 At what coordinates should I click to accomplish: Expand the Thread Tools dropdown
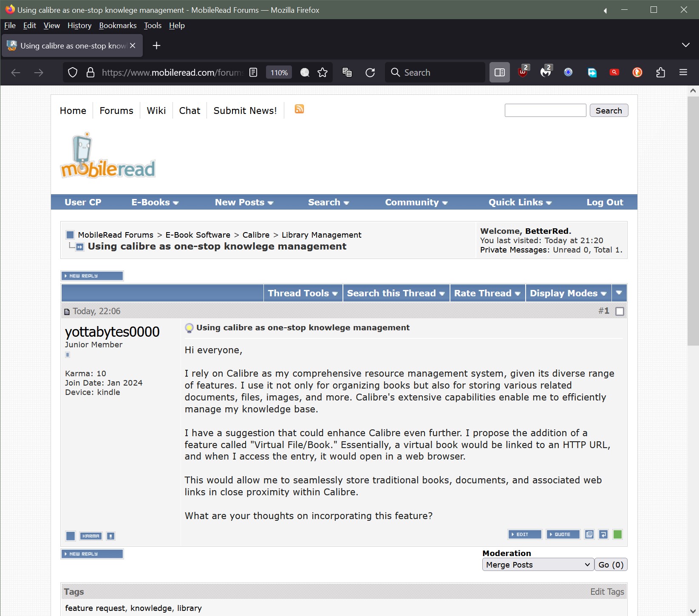pos(303,293)
